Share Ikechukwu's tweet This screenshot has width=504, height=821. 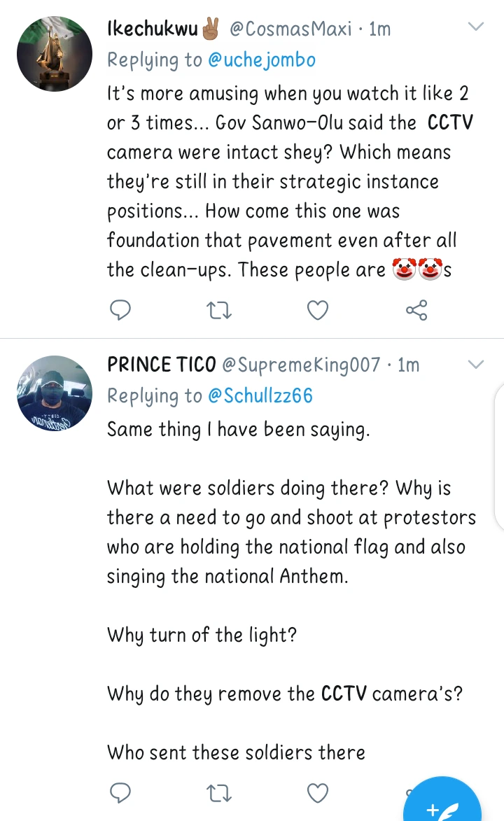click(416, 309)
